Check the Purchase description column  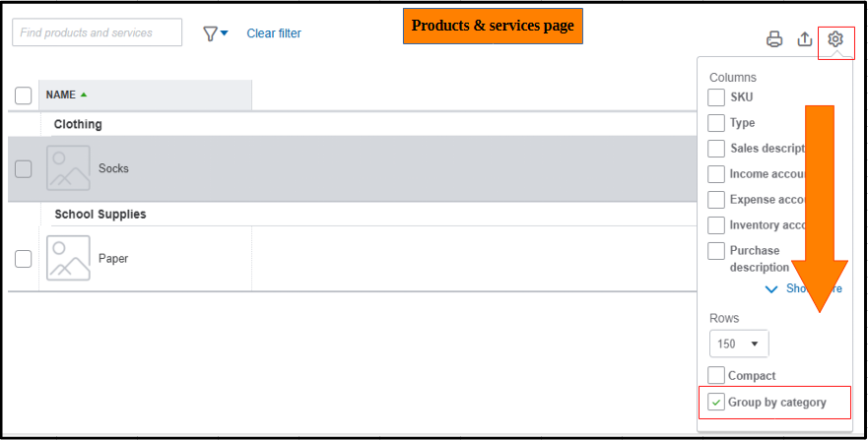[717, 251]
